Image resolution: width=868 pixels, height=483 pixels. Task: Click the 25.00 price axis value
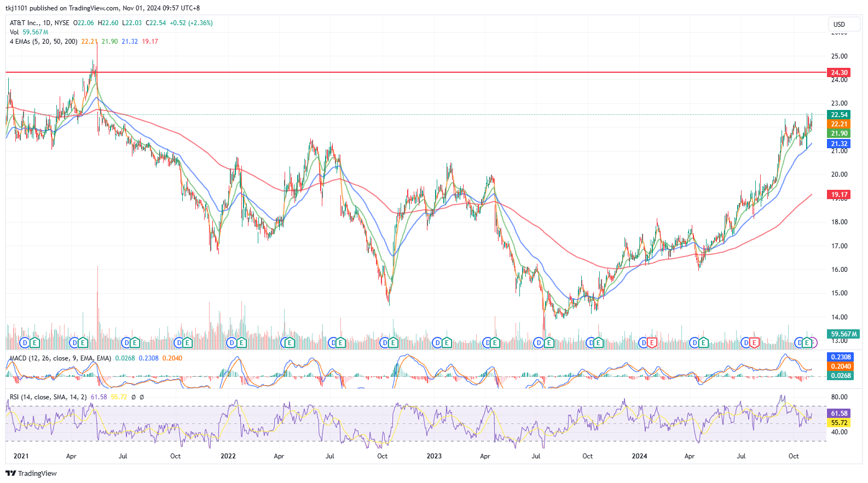pyautogui.click(x=839, y=56)
